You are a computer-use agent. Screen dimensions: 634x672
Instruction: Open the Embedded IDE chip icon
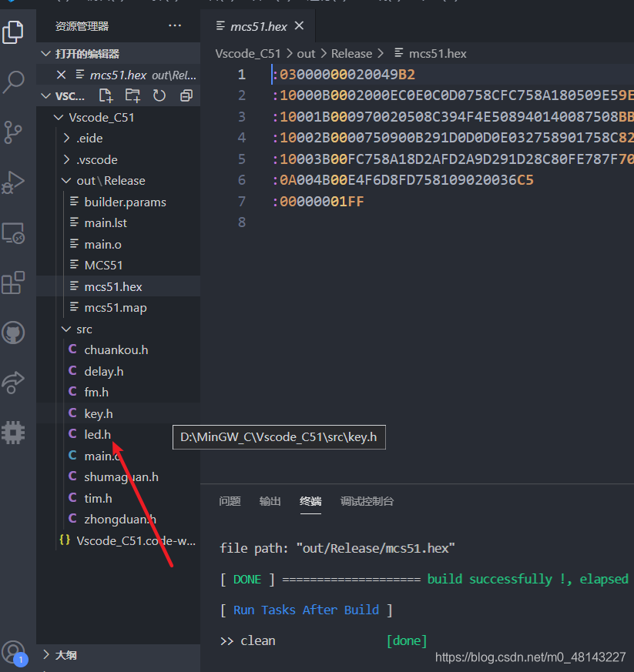click(13, 433)
